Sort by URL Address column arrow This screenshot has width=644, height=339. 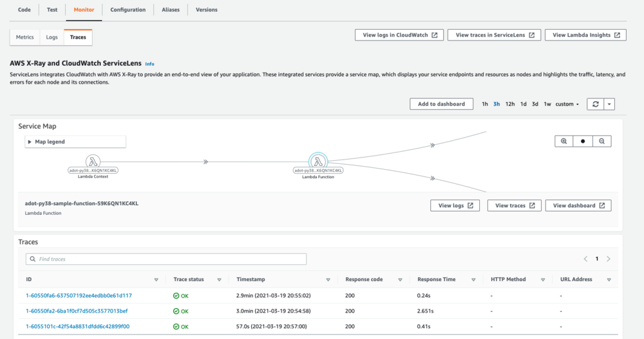point(609,280)
